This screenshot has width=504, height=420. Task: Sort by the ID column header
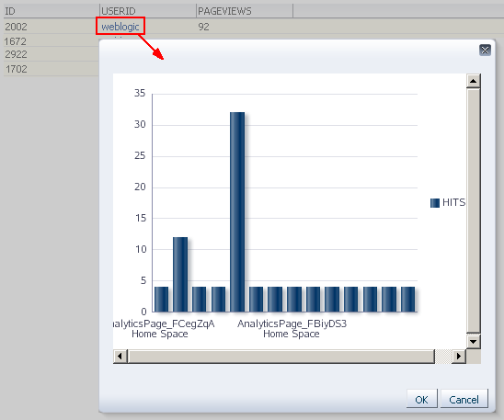(52, 11)
